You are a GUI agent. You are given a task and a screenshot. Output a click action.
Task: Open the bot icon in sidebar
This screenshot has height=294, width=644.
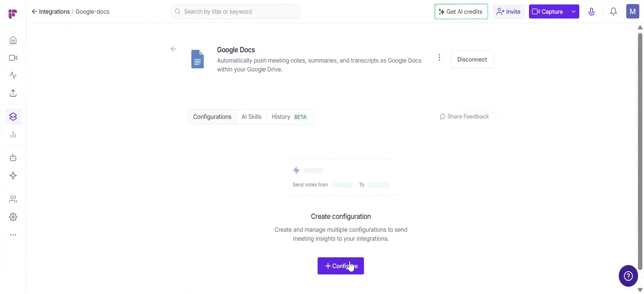13,158
